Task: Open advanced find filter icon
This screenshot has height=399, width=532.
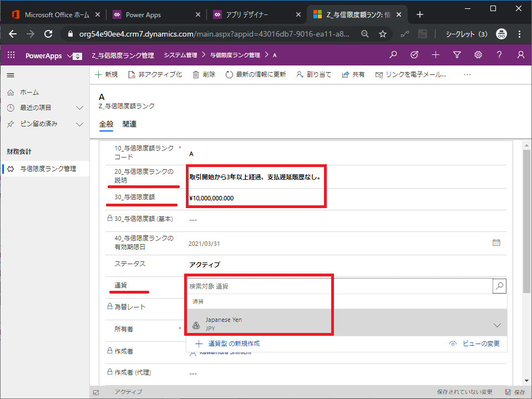Action: pos(457,55)
